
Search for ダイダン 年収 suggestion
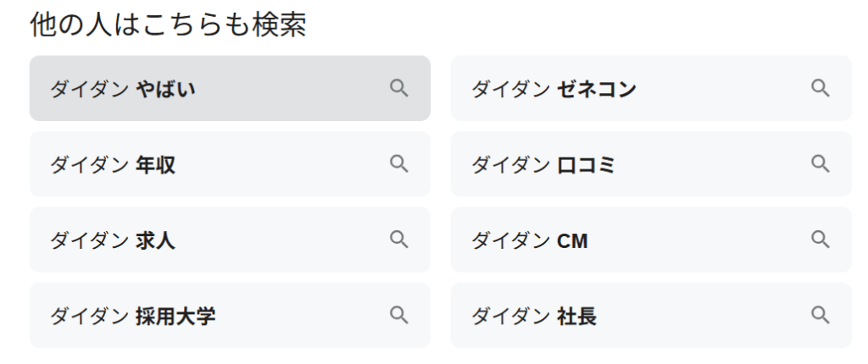tap(113, 165)
